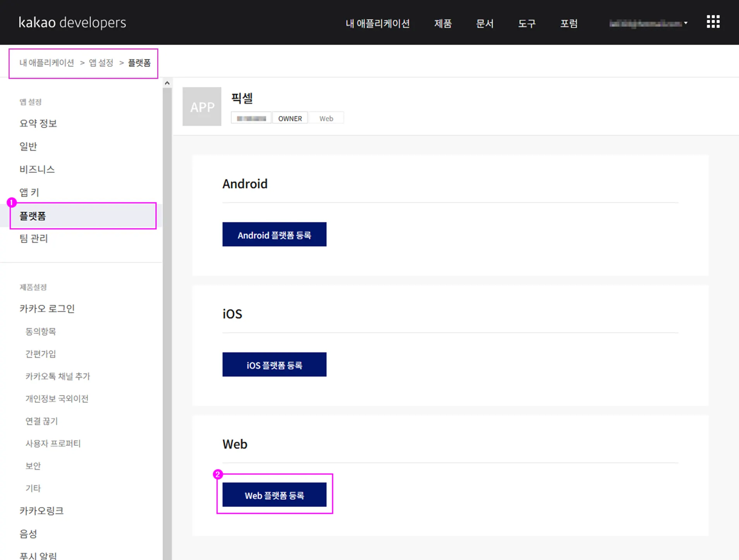Click the 앱 설정 sidebar section label

point(31,102)
